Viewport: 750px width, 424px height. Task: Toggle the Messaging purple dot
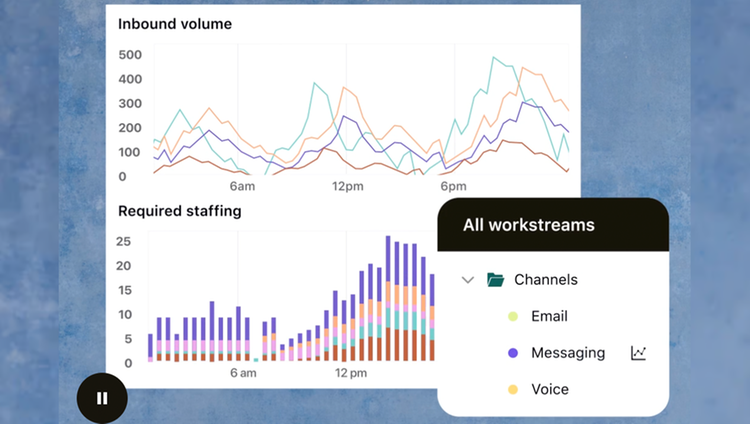(x=513, y=353)
